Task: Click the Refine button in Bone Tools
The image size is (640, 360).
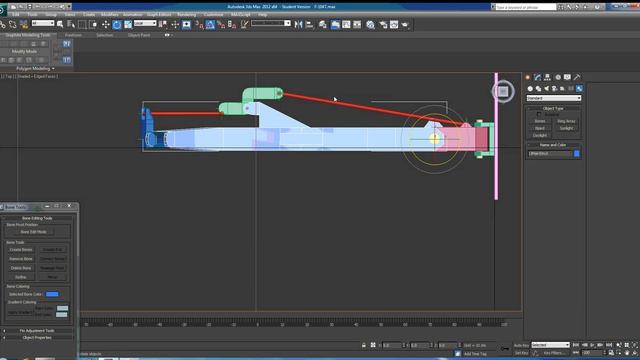Action: tap(21, 277)
